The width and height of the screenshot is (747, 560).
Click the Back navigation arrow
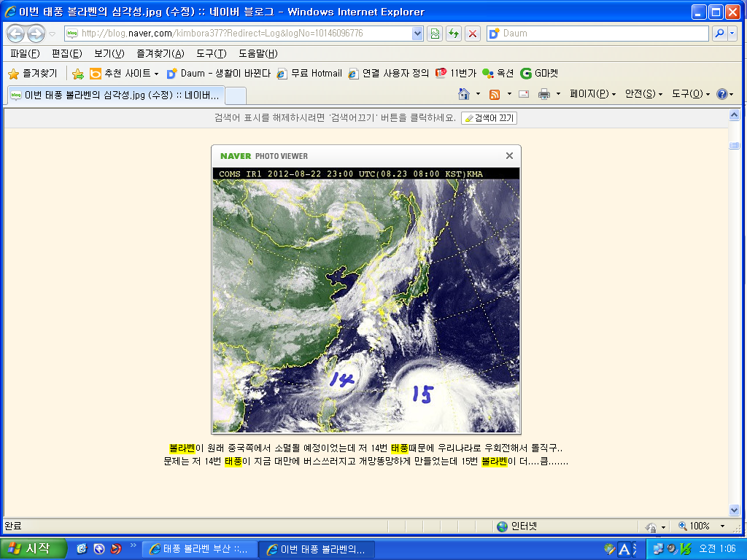15,34
